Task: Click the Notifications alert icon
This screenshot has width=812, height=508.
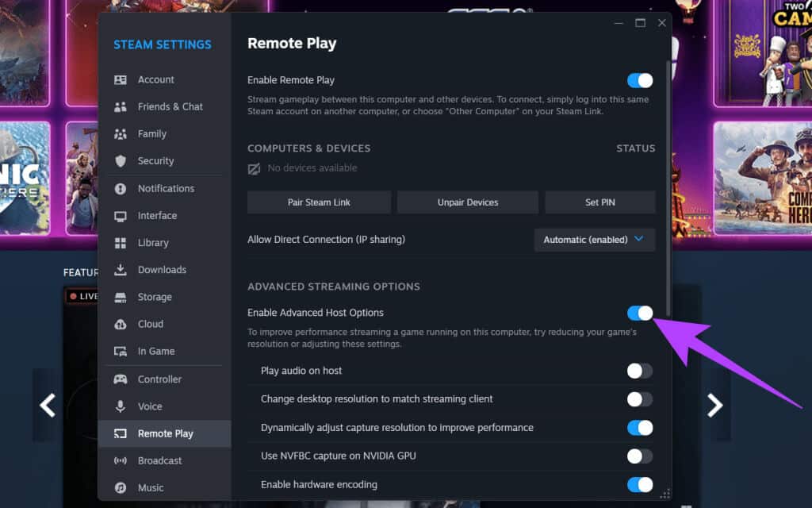Action: [x=121, y=189]
